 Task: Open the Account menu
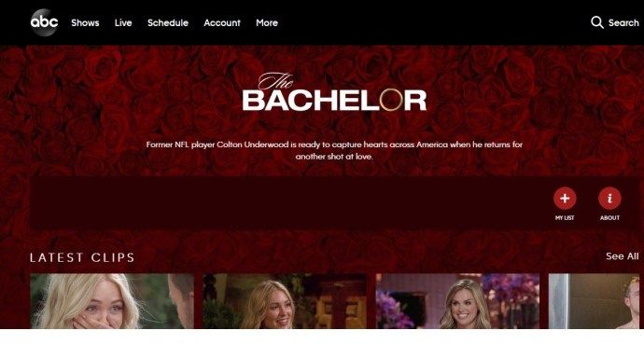coord(222,23)
